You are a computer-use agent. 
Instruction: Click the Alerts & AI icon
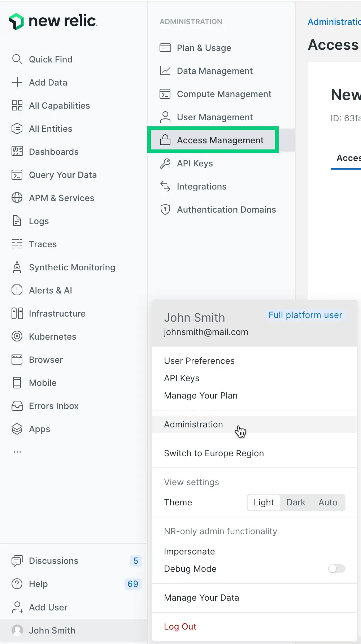(x=17, y=290)
